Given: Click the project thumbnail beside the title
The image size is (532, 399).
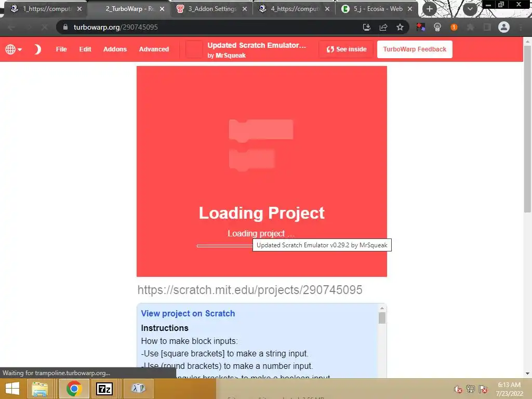Looking at the screenshot, I should tap(194, 49).
